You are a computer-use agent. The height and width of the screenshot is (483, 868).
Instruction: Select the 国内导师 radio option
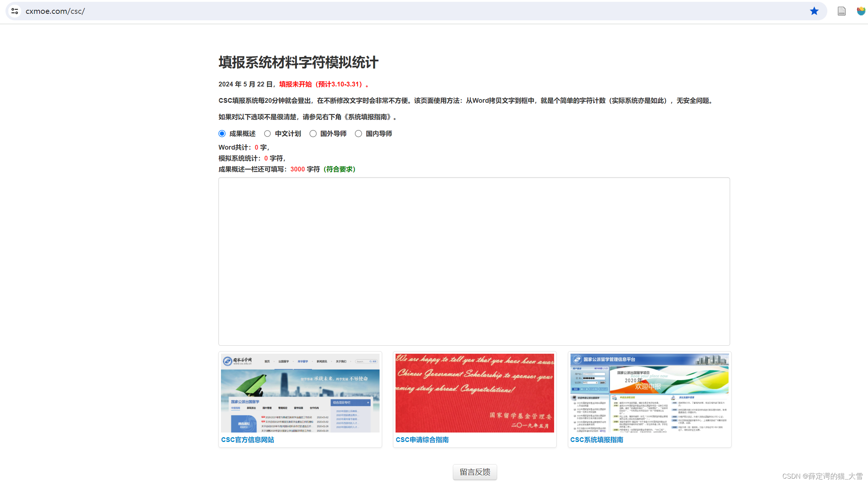click(x=359, y=134)
